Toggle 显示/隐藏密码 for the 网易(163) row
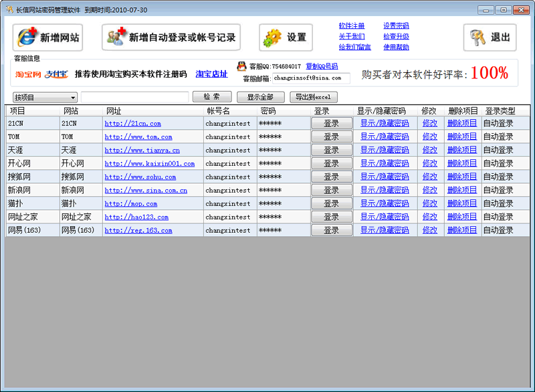 [x=385, y=230]
